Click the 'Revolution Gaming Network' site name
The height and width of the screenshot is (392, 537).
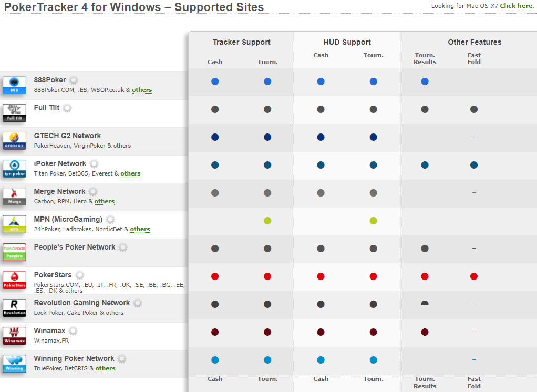coord(82,303)
